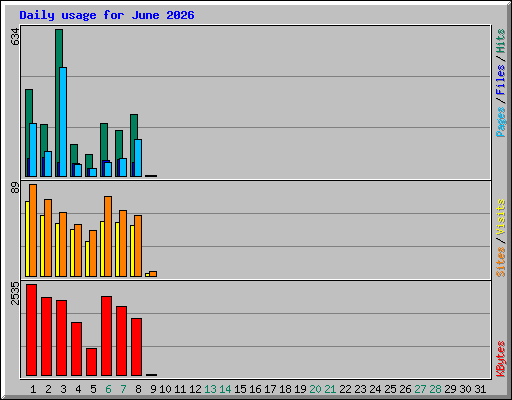Click the Sites legend label
The image size is (512, 400).
pos(500,262)
